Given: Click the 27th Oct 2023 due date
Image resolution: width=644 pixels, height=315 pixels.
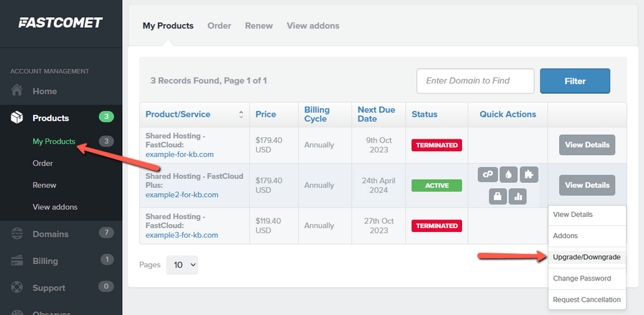Looking at the screenshot, I should pyautogui.click(x=378, y=225).
